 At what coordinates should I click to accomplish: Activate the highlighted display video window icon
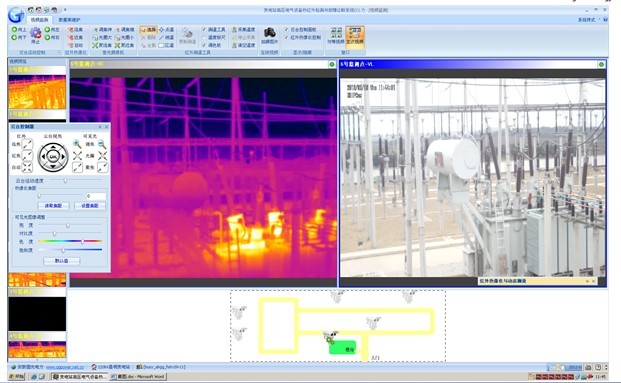[x=354, y=35]
